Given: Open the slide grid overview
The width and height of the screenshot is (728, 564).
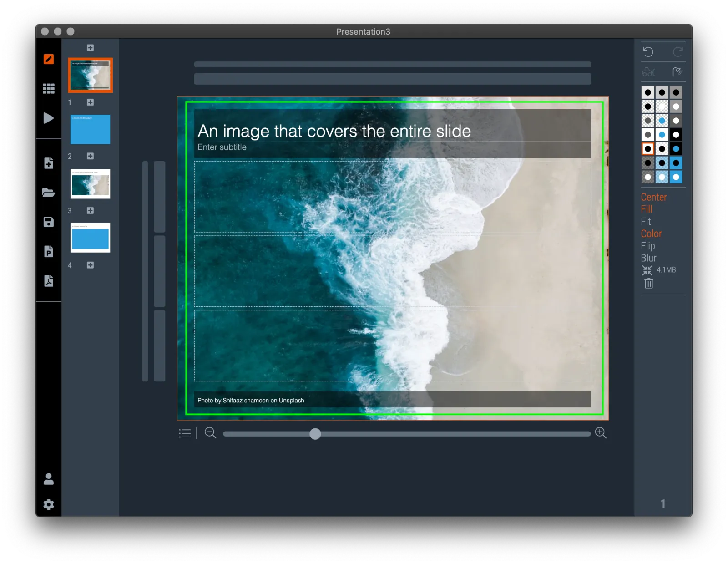Looking at the screenshot, I should (49, 88).
